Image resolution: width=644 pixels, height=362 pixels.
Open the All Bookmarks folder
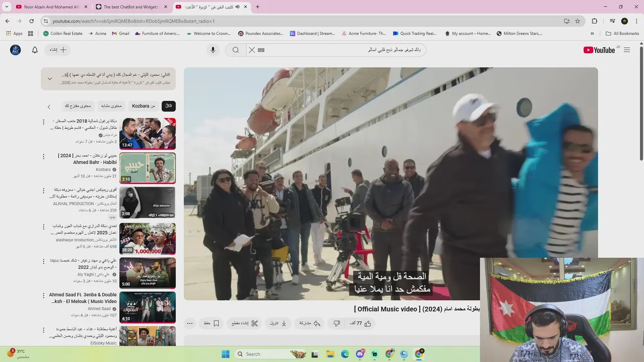click(622, 34)
